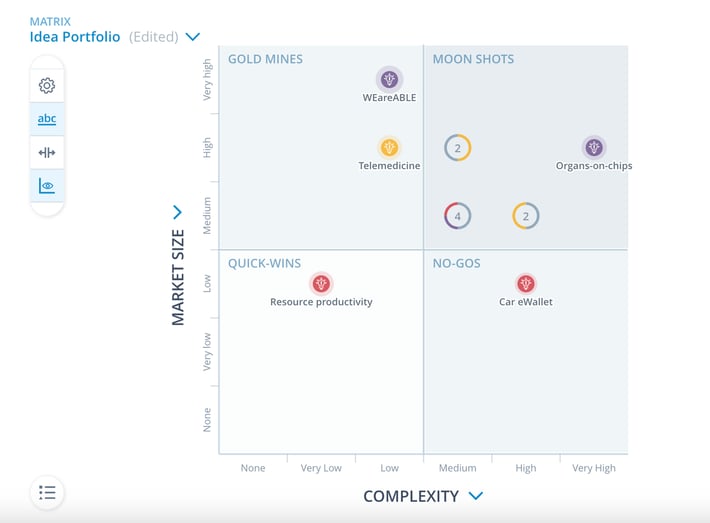
Task: Toggle the chart visibility eye icon
Action: tap(47, 186)
